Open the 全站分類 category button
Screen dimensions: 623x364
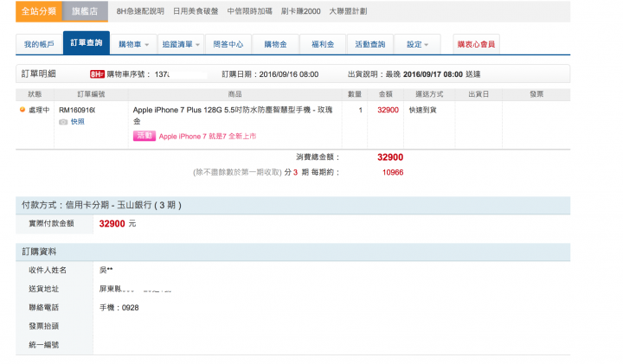pyautogui.click(x=39, y=11)
